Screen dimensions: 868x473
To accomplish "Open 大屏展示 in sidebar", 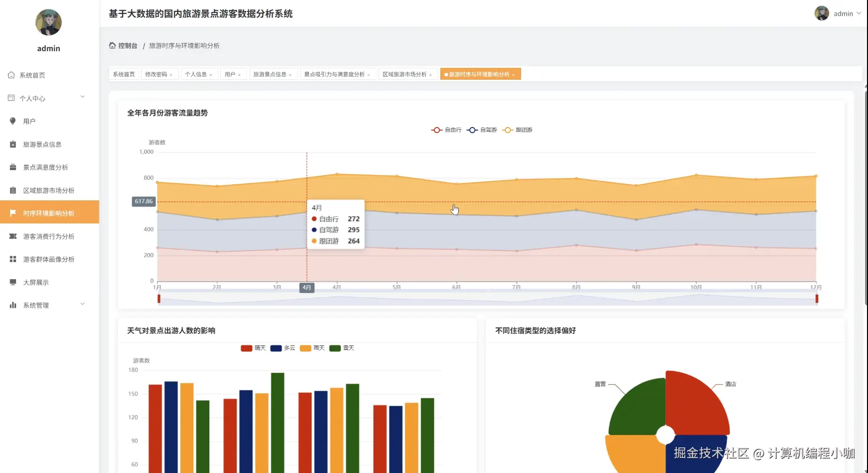I will [49, 283].
